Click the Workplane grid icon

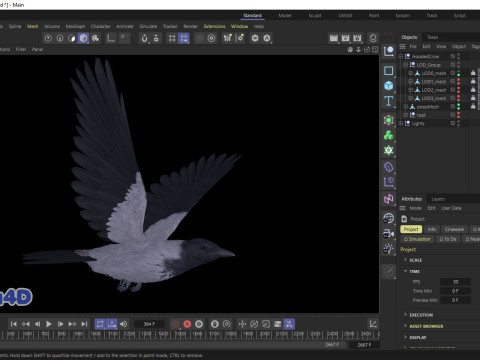click(x=172, y=38)
